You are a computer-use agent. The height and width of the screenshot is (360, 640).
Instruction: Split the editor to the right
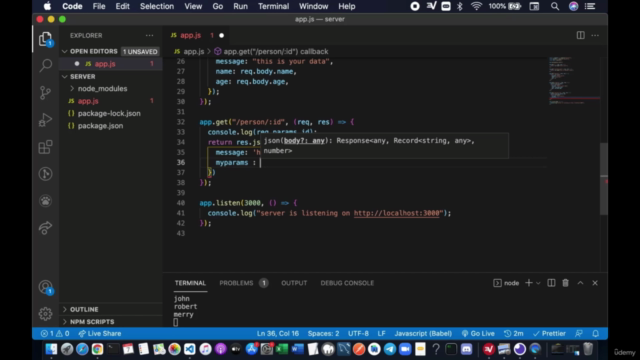580,36
